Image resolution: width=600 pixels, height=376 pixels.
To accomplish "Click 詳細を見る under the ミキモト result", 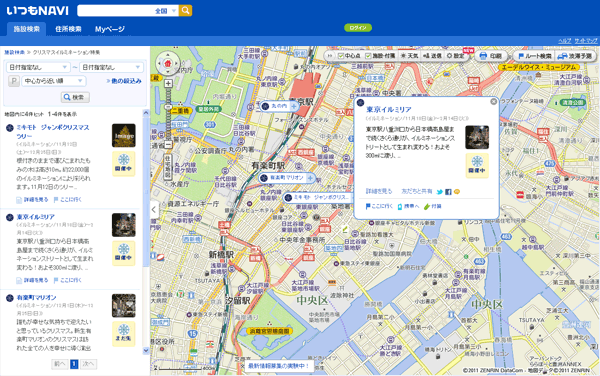I will pyautogui.click(x=33, y=200).
